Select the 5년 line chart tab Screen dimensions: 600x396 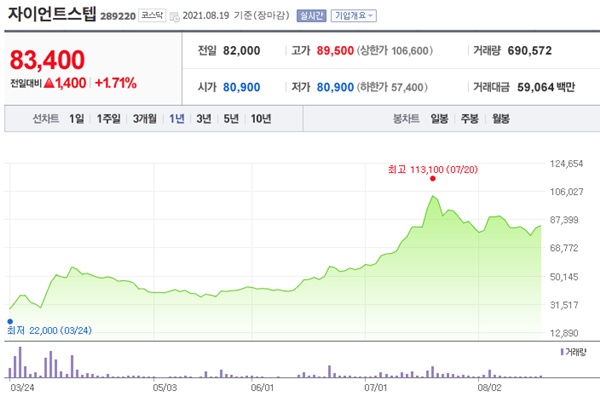pyautogui.click(x=231, y=119)
